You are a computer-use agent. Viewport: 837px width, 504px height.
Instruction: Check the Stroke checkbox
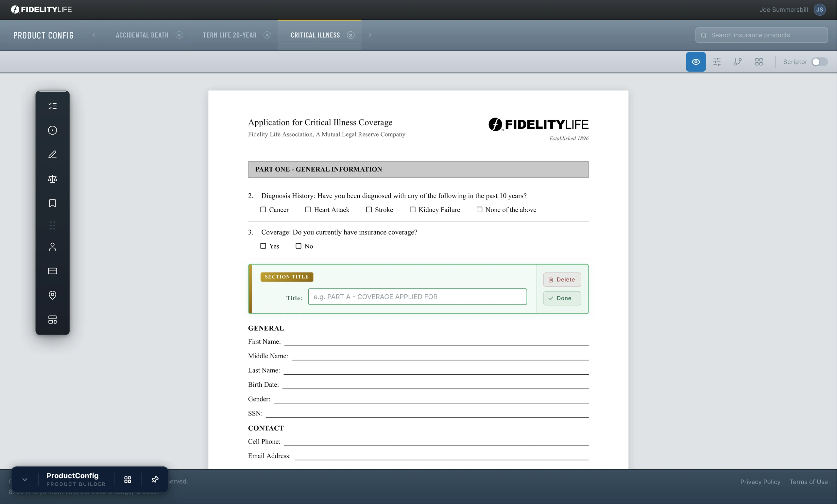pyautogui.click(x=369, y=209)
